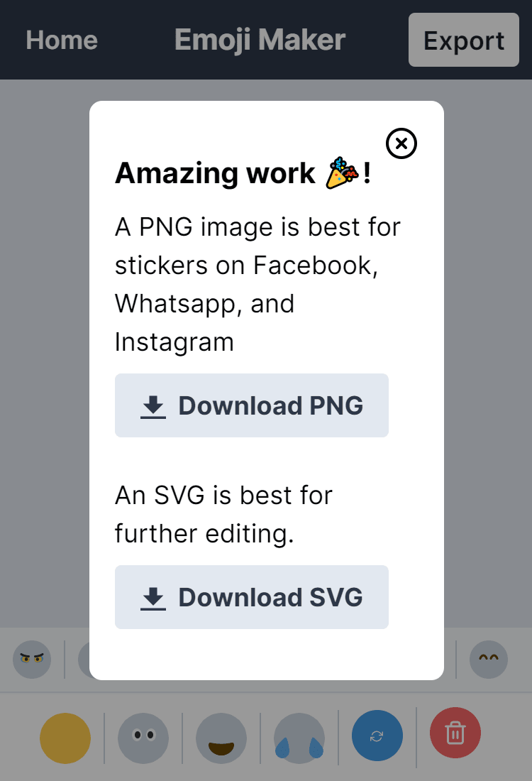Select the yellow face base icon
The image size is (532, 781).
pos(65,738)
